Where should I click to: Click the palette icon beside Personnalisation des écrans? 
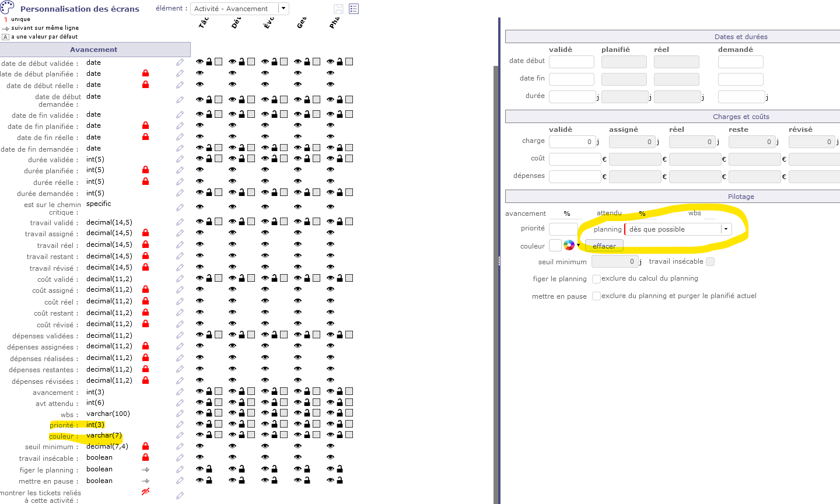click(x=7, y=8)
